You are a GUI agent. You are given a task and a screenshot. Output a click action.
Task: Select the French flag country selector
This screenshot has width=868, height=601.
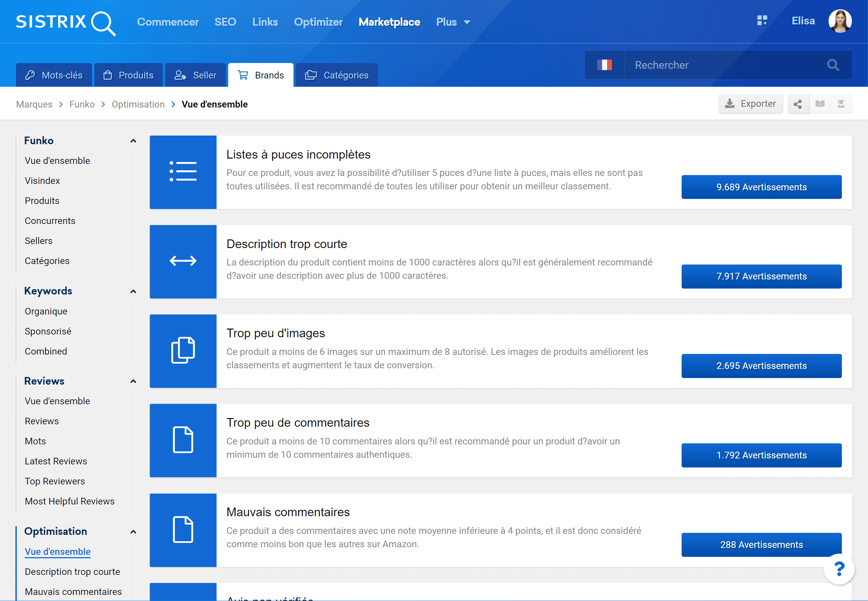coord(605,65)
